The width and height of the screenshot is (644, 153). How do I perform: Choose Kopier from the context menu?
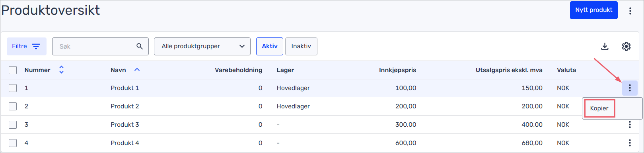599,108
